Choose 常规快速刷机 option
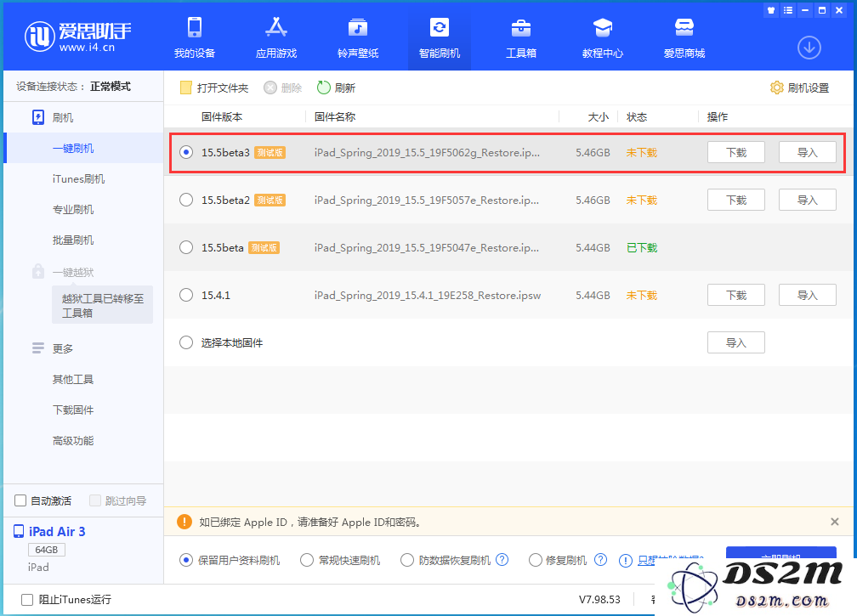Image resolution: width=857 pixels, height=616 pixels. (x=307, y=560)
